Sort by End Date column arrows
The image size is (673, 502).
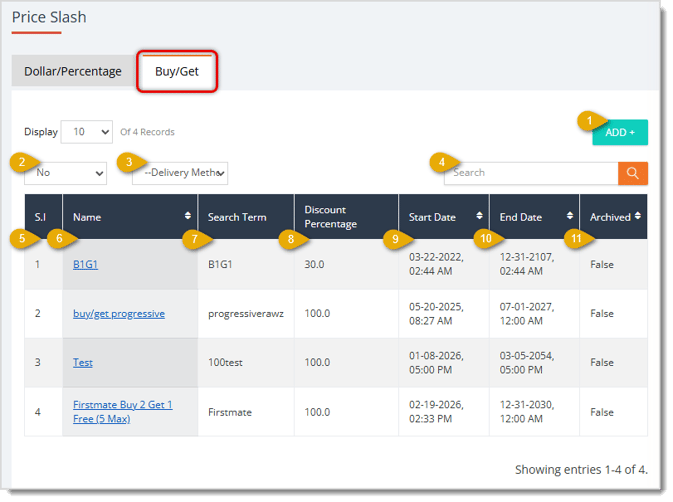(570, 216)
